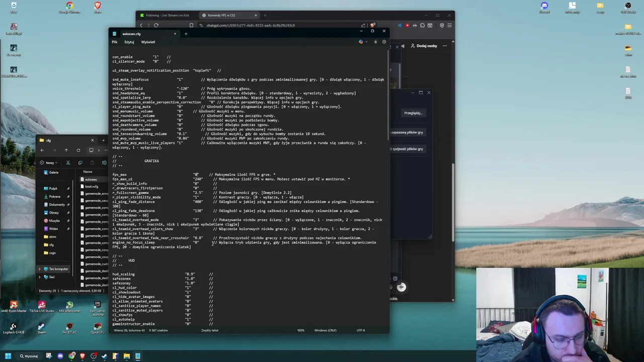Viewport: 644px width, 362px height.
Task: Open AMD Ryzen Master desktop shortcut
Action: (x=14, y=307)
